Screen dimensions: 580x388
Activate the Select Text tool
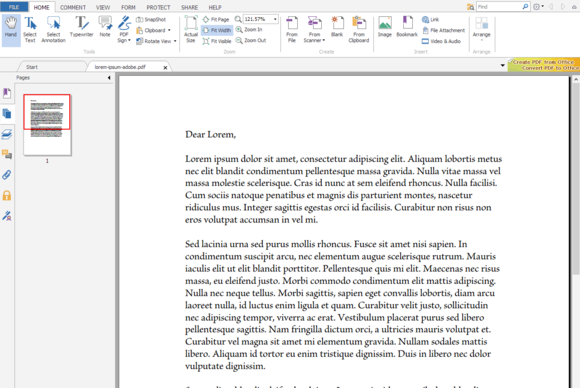coord(30,30)
